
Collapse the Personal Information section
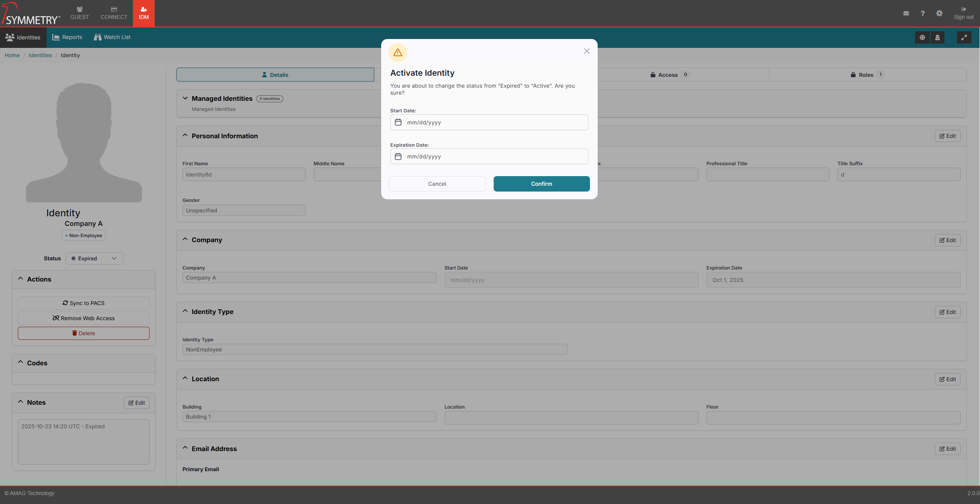[x=185, y=136]
